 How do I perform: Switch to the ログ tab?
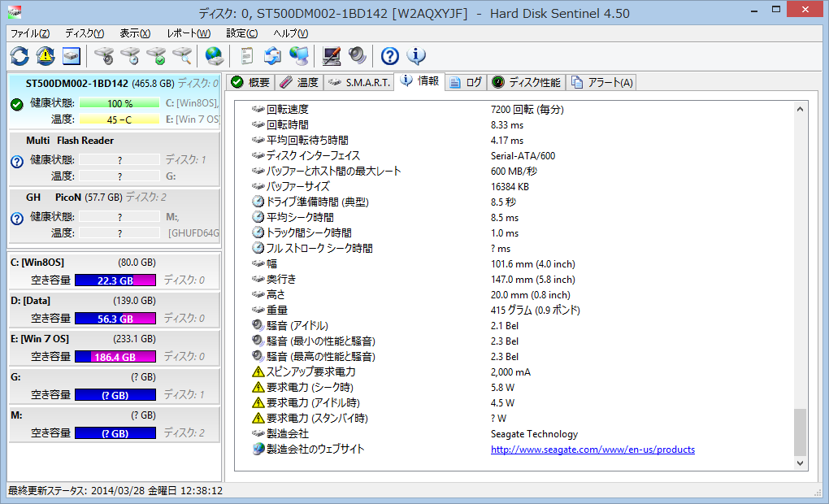[466, 82]
